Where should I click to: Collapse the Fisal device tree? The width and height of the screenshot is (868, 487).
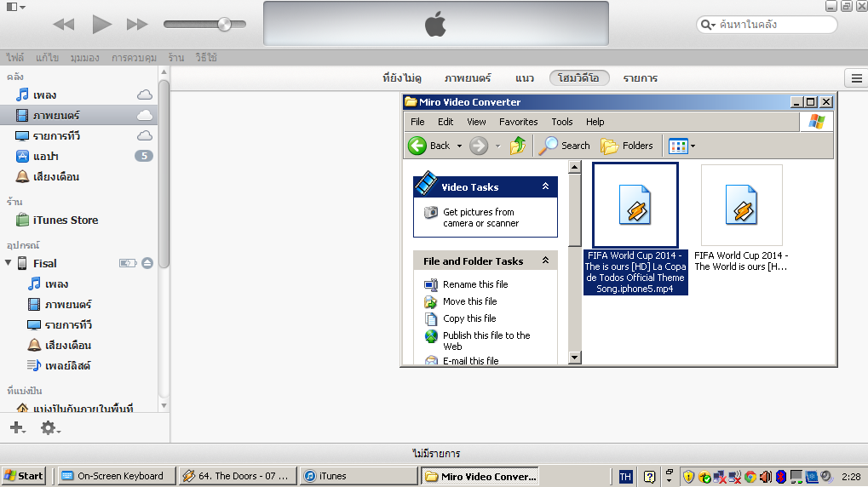[x=9, y=263]
